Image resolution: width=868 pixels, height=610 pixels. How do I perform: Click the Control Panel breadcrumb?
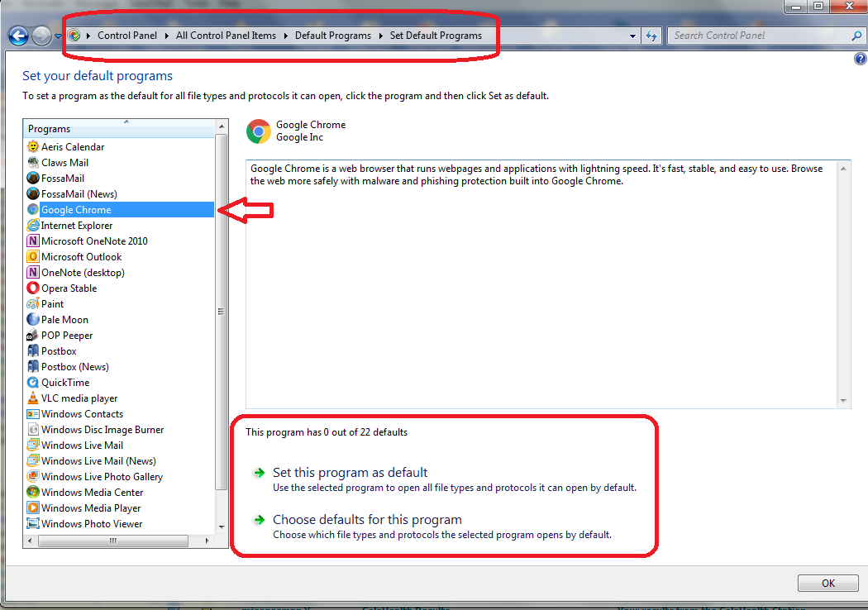[x=127, y=36]
